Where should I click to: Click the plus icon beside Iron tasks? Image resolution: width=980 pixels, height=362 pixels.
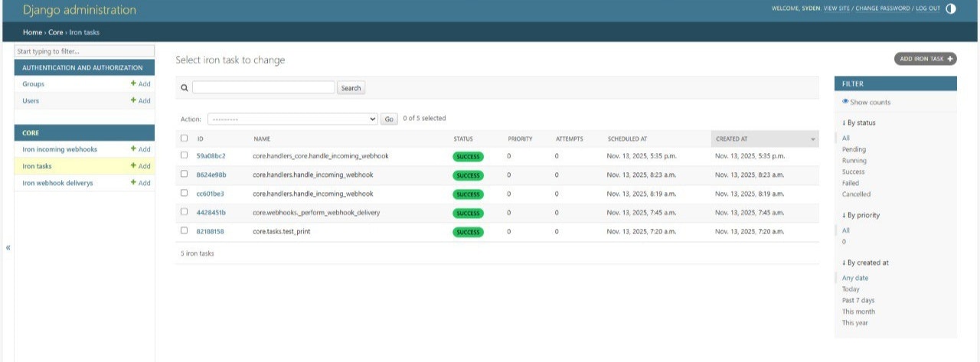pyautogui.click(x=133, y=165)
